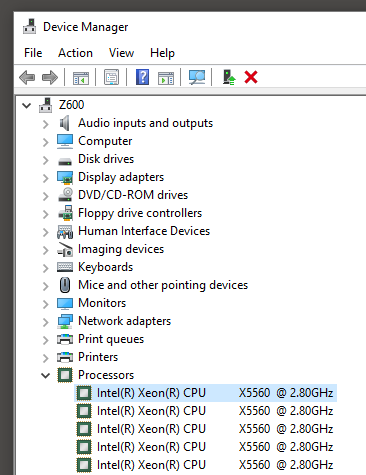This screenshot has width=366, height=475.
Task: Open the File menu
Action: click(33, 53)
